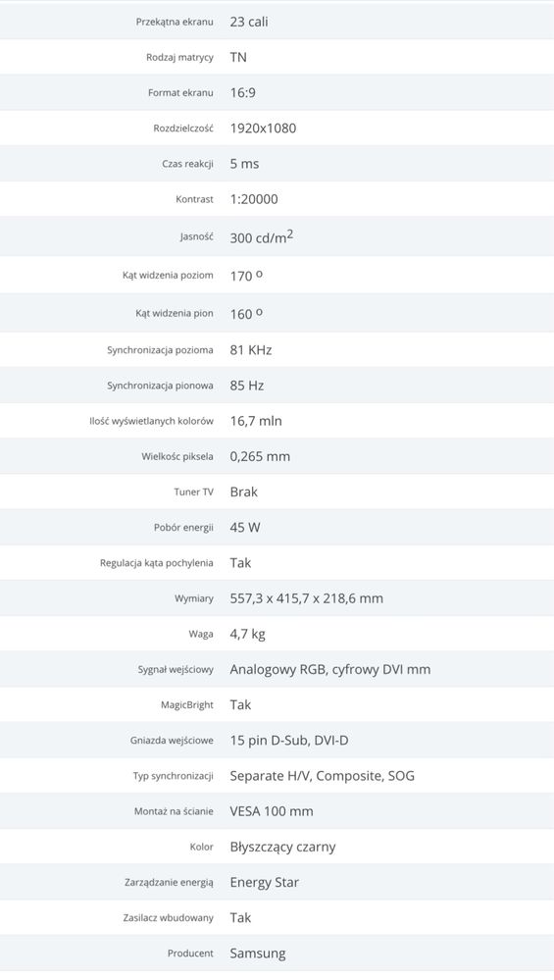554x980 pixels.
Task: Select the Kąt widzenia poziom label
Action: [168, 275]
